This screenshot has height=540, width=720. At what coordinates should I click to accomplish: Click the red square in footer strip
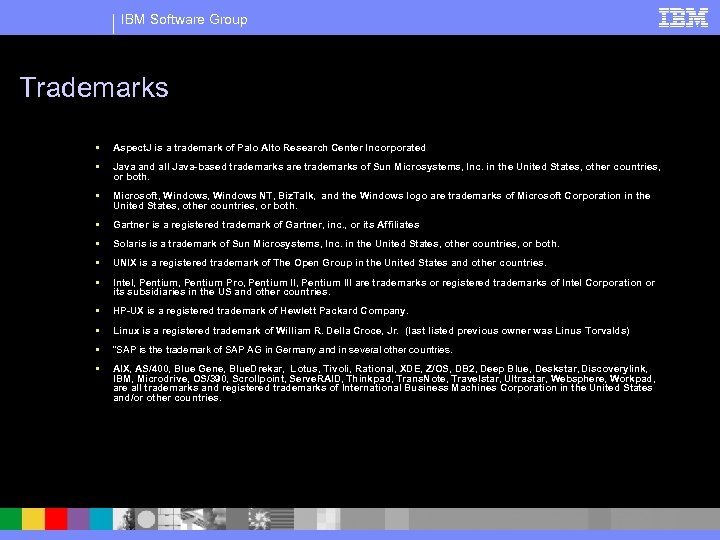point(56,519)
